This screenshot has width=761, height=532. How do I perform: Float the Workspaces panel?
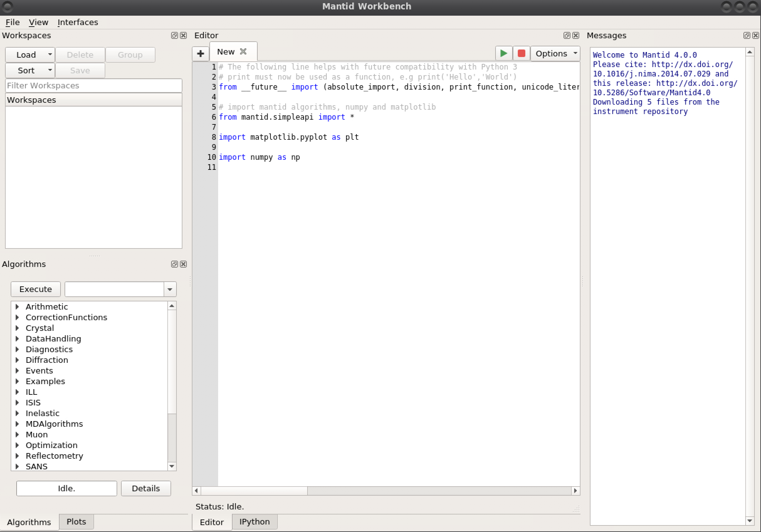pos(174,35)
